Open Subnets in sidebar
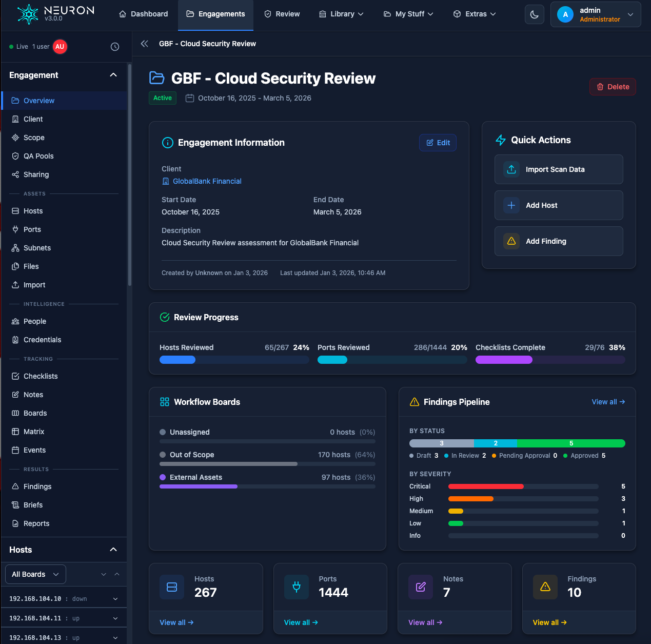The height and width of the screenshot is (644, 651). (x=64, y=248)
